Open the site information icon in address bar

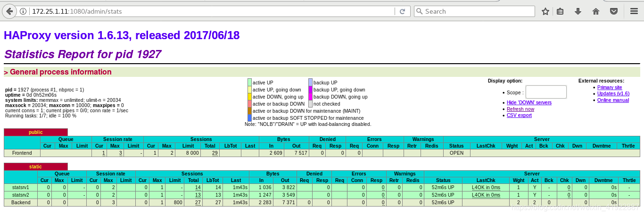[x=24, y=11]
